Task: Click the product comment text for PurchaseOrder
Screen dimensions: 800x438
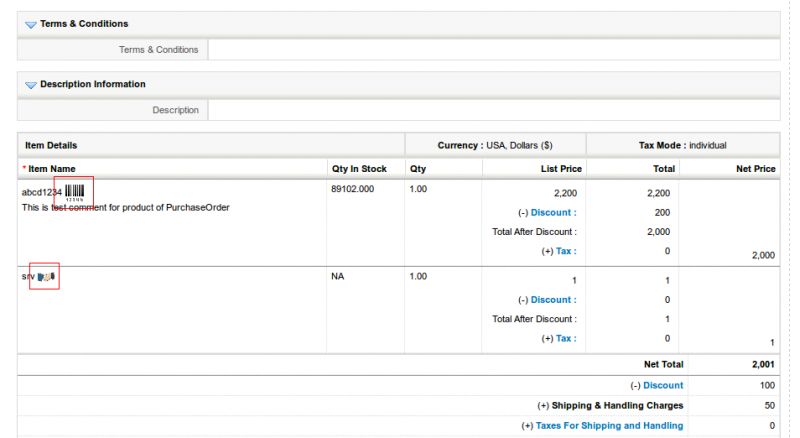Action: click(125, 208)
